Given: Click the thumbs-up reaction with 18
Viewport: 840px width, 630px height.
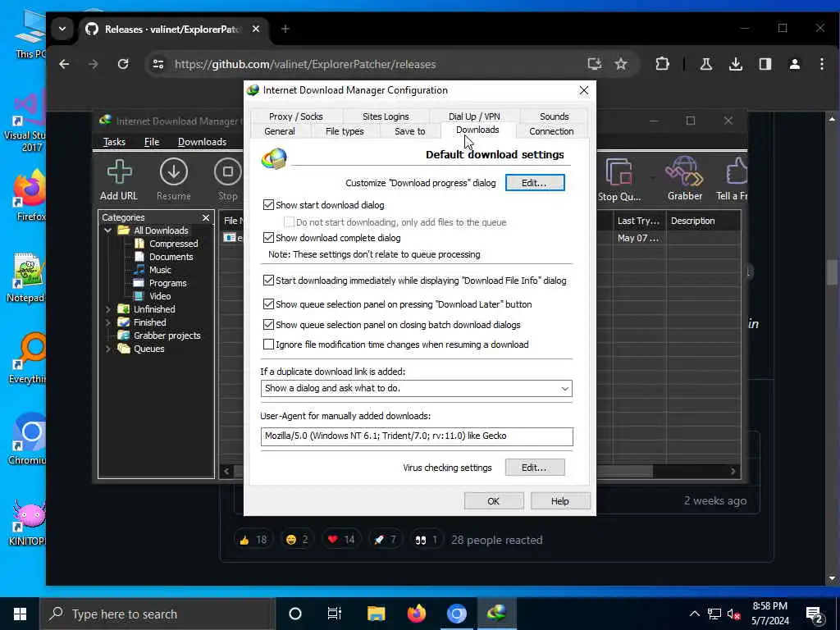Looking at the screenshot, I should coord(253,540).
